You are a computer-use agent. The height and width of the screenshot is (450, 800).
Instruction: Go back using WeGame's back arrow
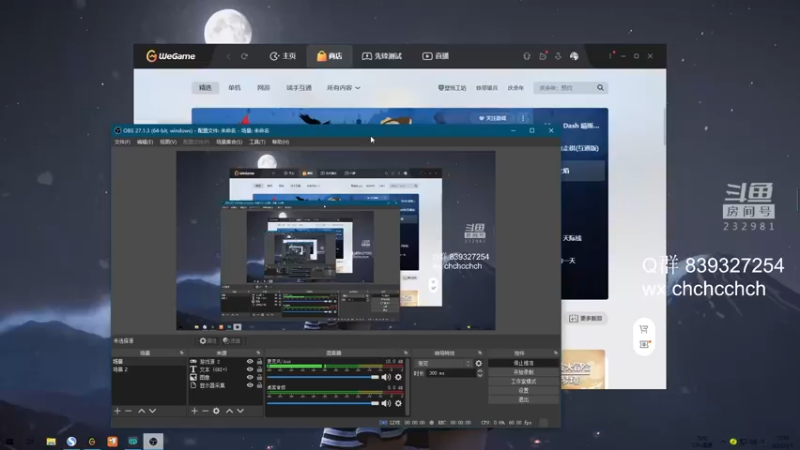(229, 56)
